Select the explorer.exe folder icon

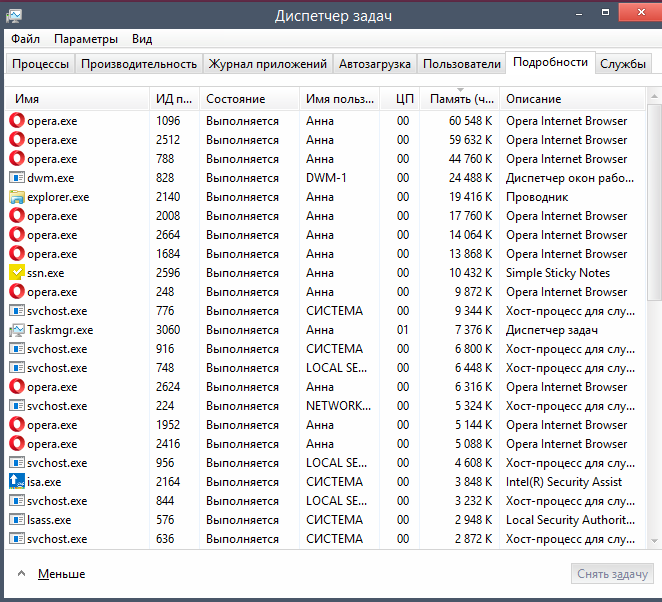click(17, 197)
